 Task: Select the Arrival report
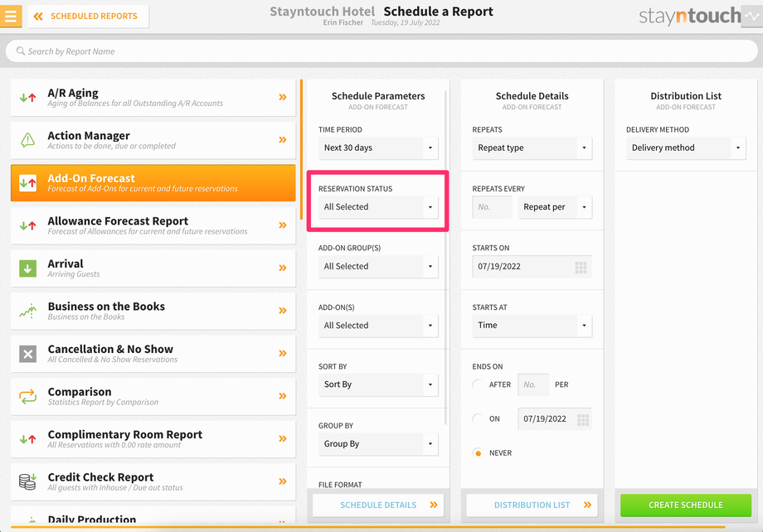coord(153,268)
